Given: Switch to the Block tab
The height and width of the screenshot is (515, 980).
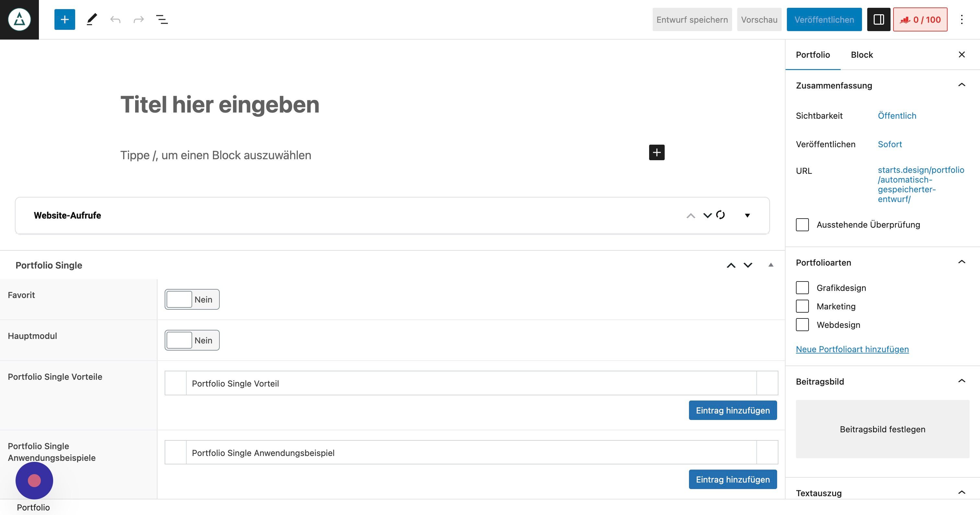Looking at the screenshot, I should coord(862,54).
